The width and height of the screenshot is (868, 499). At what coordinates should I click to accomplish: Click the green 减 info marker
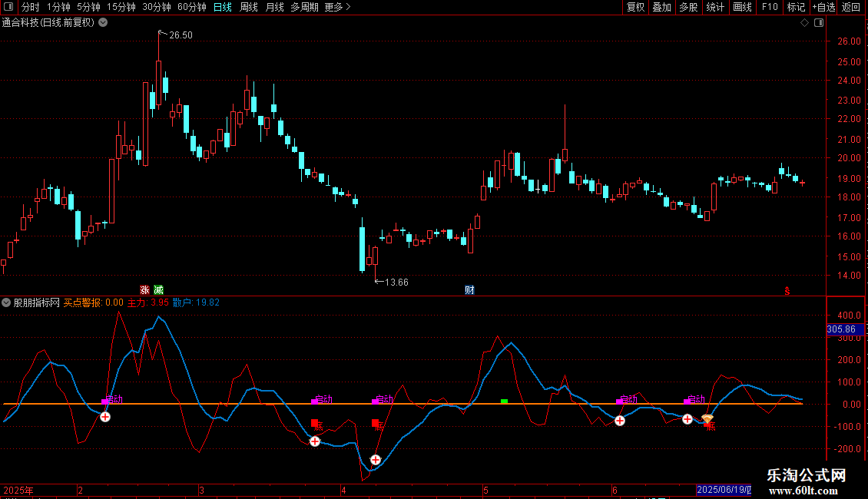point(158,290)
